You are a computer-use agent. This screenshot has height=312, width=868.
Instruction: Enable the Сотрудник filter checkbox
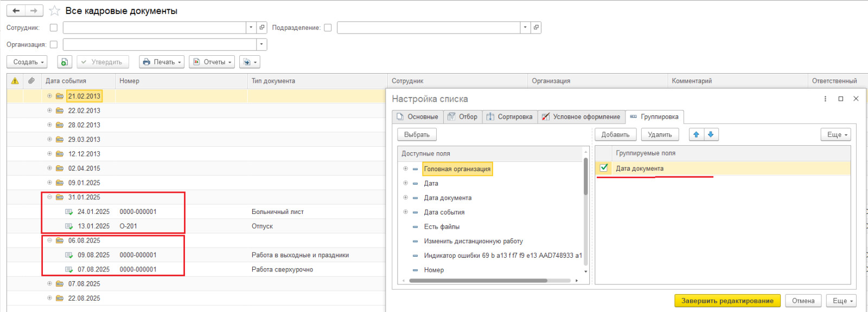click(54, 28)
